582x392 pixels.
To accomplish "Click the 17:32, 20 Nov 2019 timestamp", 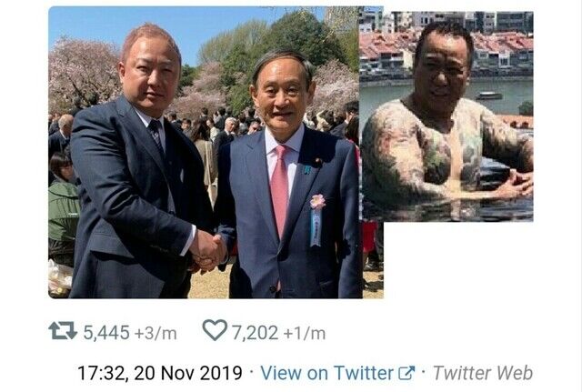I will (x=160, y=373).
